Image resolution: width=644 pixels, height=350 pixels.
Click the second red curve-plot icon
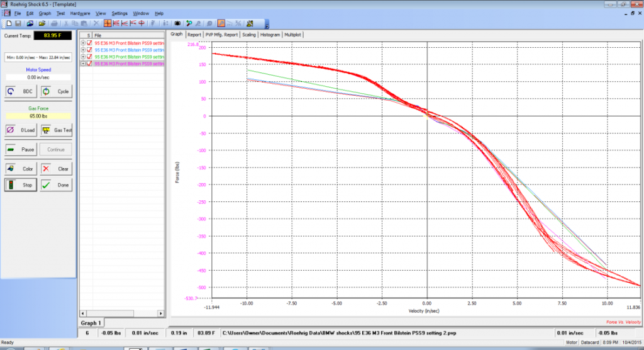pos(125,23)
